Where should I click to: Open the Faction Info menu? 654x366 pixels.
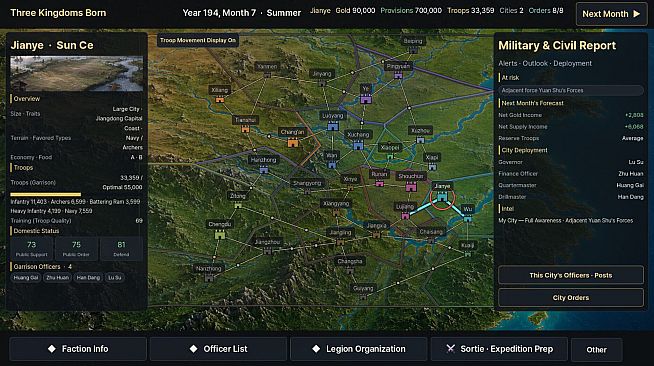point(78,349)
